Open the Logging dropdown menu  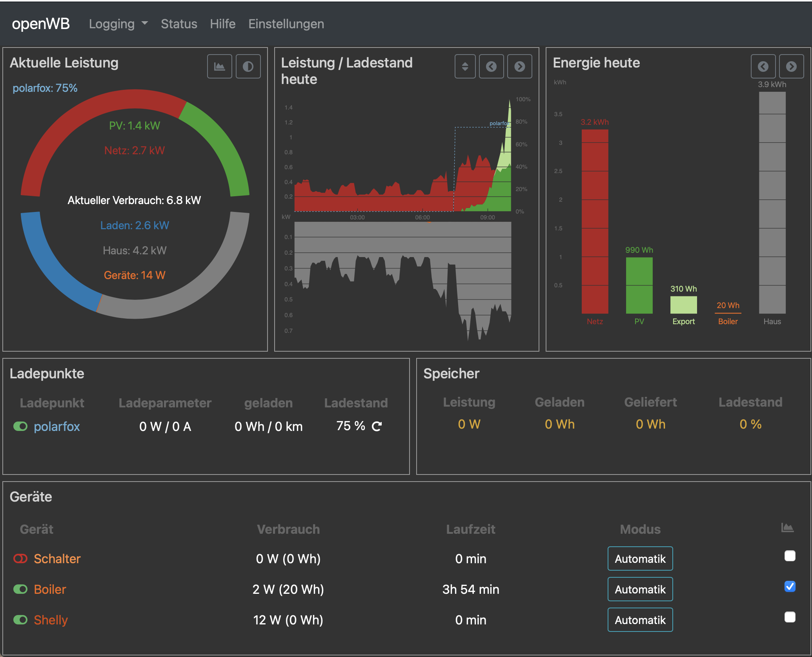pos(118,24)
